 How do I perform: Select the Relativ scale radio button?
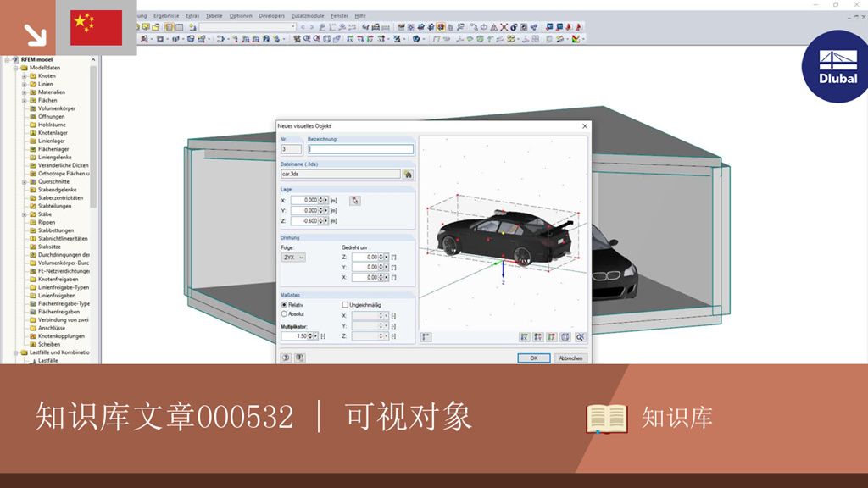[284, 305]
